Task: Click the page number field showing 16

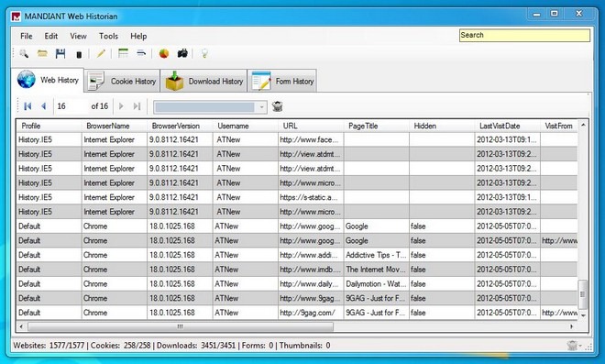Action: [71, 106]
